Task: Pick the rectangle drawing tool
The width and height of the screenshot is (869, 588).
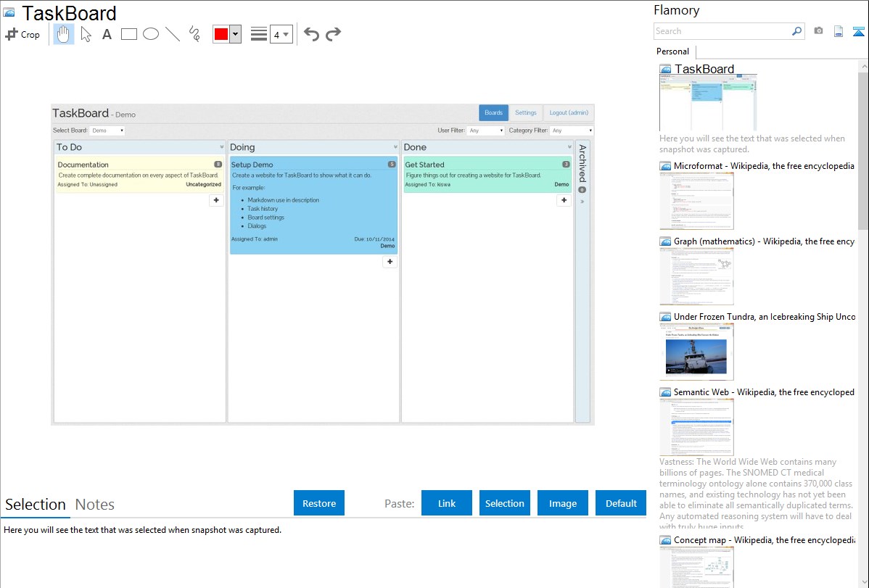Action: [129, 34]
